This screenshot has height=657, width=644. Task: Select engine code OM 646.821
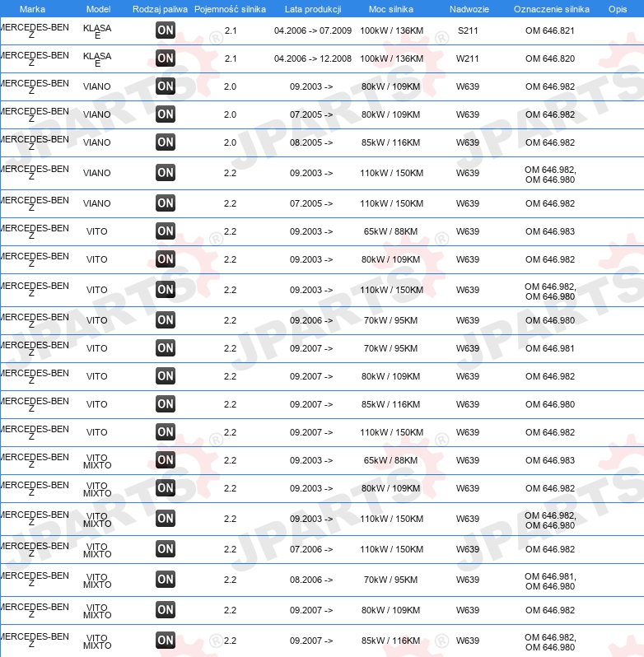click(550, 30)
